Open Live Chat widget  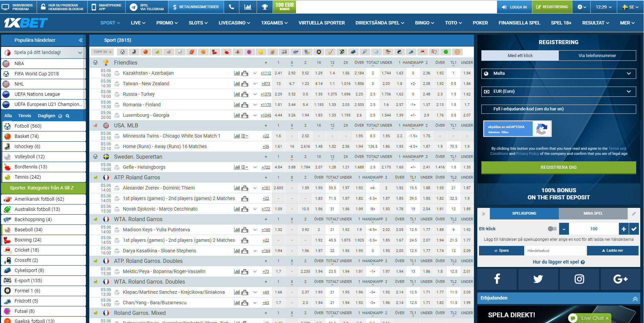pyautogui.click(x=589, y=318)
